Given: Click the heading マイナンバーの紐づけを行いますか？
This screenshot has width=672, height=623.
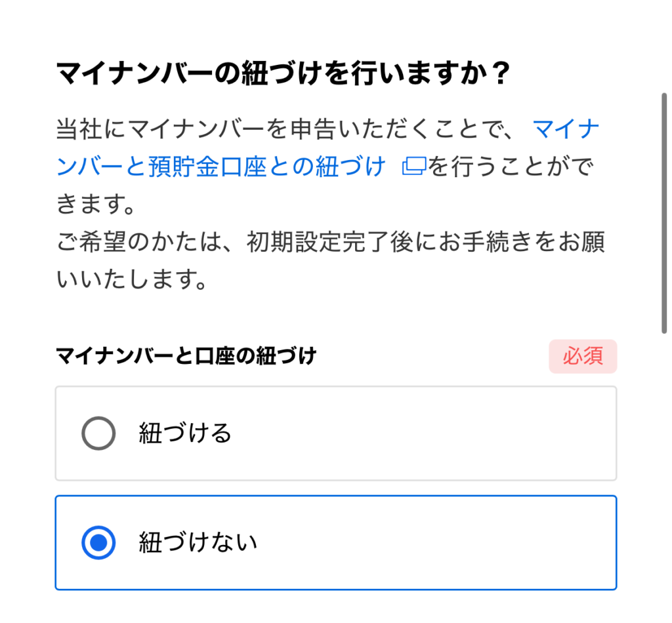Looking at the screenshot, I should (283, 74).
